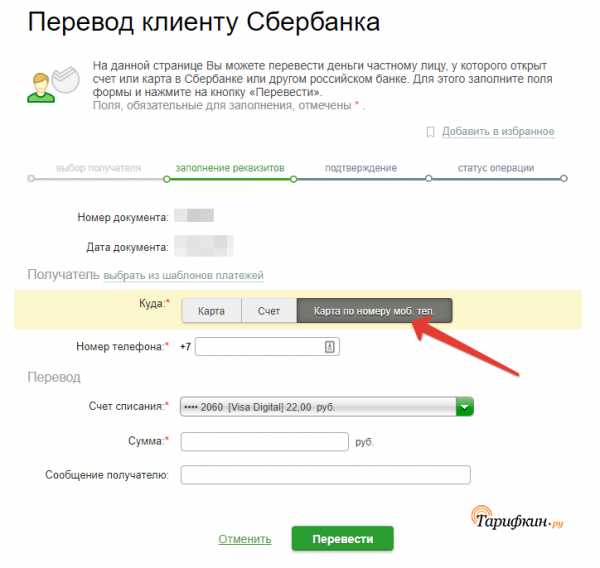Click the green dropdown arrow for Счет списания
600x568 pixels.
(x=465, y=406)
